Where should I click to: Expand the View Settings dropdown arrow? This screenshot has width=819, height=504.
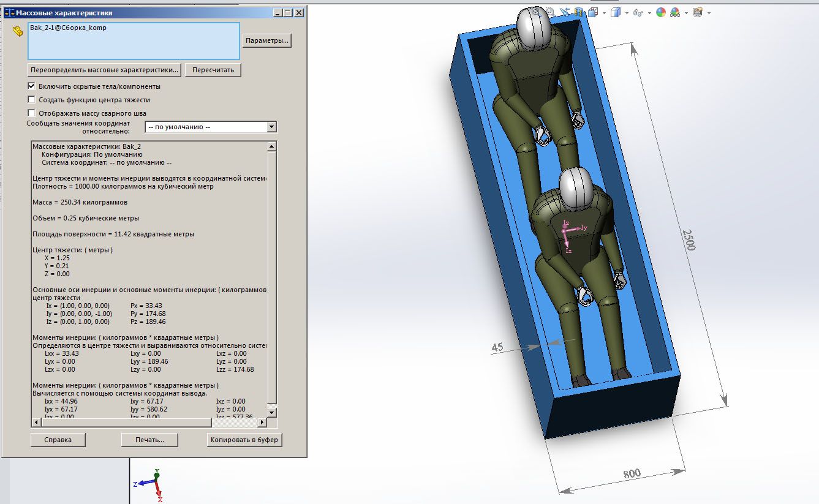pos(709,12)
